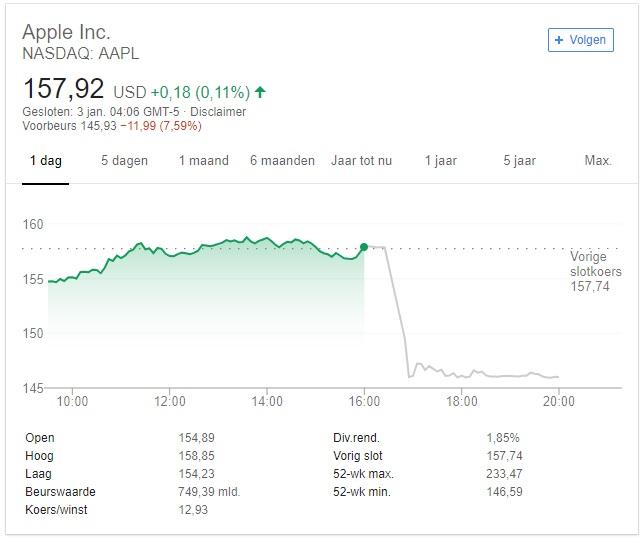Select the 1 dag tab
The image size is (644, 541).
click(46, 160)
